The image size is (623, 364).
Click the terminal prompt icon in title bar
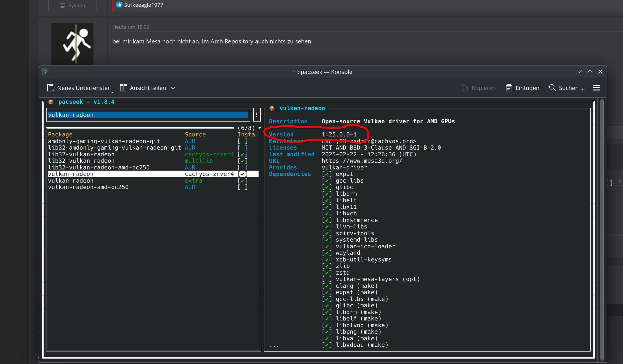pyautogui.click(x=45, y=72)
